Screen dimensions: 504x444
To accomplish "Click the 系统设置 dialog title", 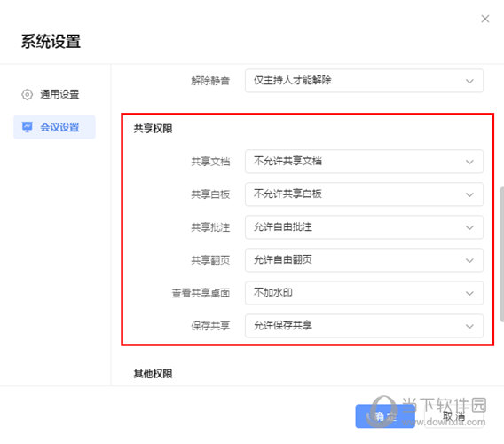I will point(51,42).
